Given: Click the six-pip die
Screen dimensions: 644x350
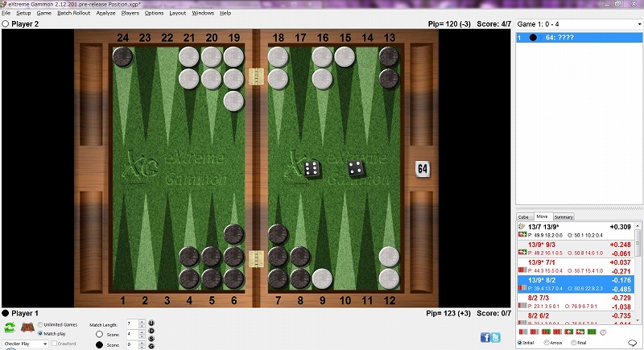Looking at the screenshot, I should (x=312, y=169).
